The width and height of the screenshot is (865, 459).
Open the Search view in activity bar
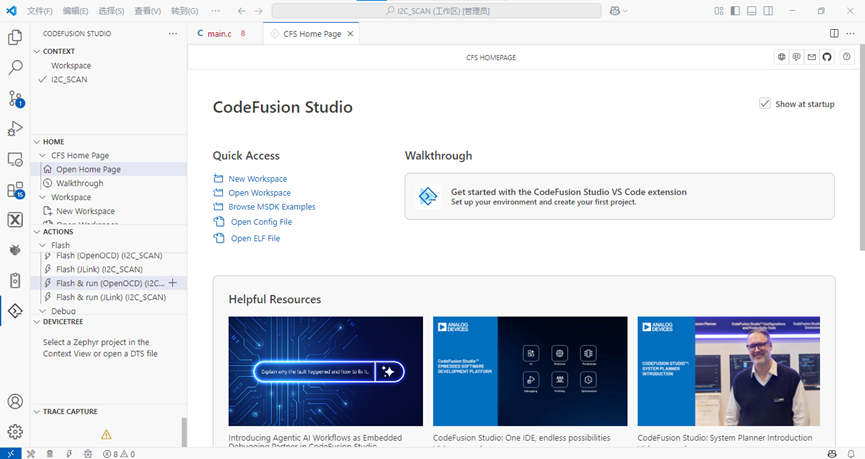pyautogui.click(x=15, y=67)
